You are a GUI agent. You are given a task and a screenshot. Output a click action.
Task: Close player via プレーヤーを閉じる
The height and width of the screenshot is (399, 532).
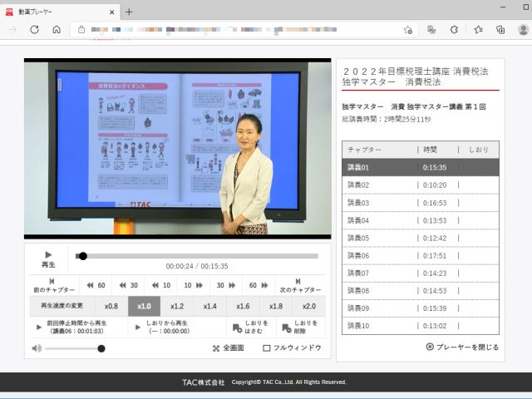pyautogui.click(x=462, y=347)
